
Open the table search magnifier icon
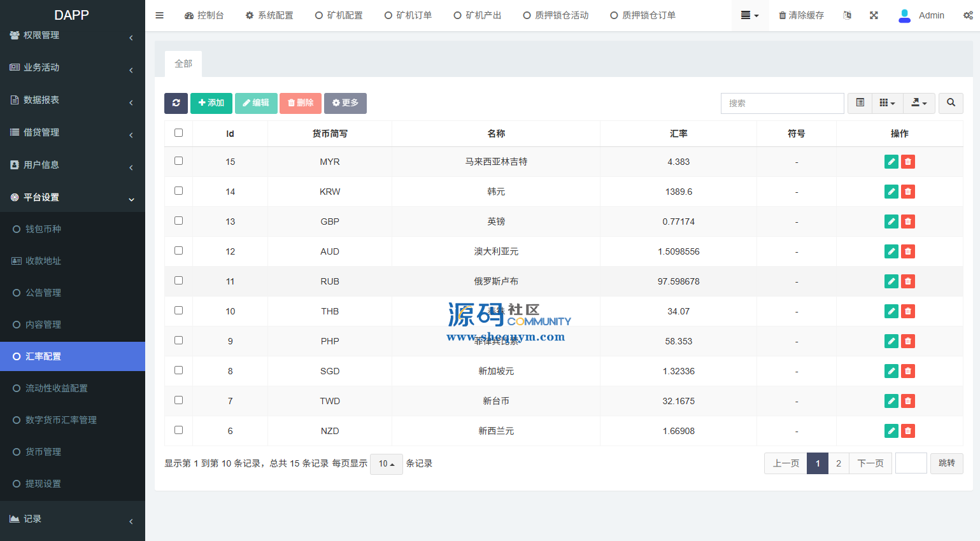[x=951, y=103]
